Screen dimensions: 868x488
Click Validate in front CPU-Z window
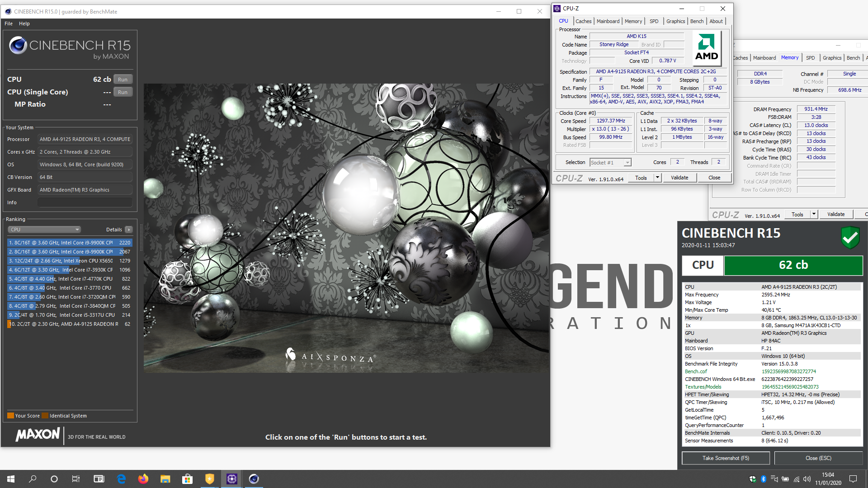coord(679,178)
